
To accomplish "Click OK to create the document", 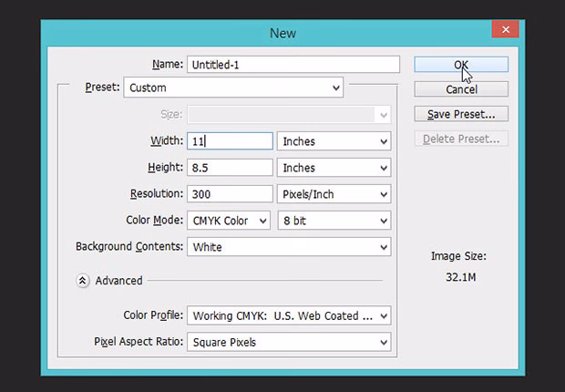I will [x=460, y=65].
